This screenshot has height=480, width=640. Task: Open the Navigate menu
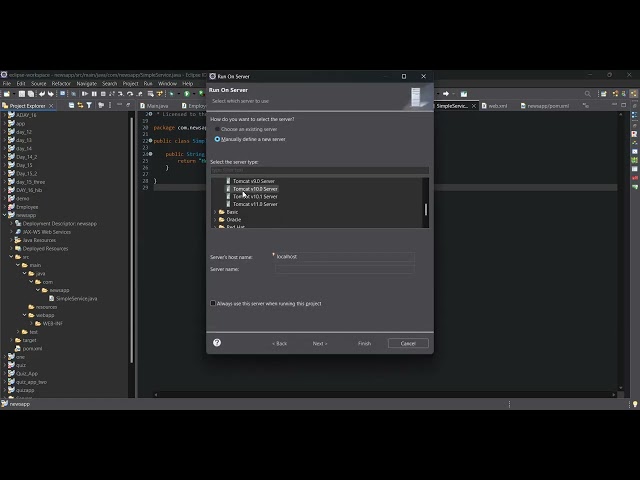87,84
